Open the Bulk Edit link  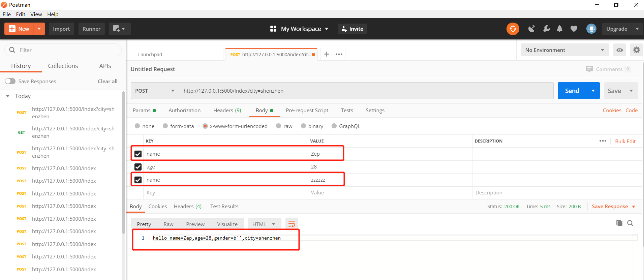coord(625,141)
